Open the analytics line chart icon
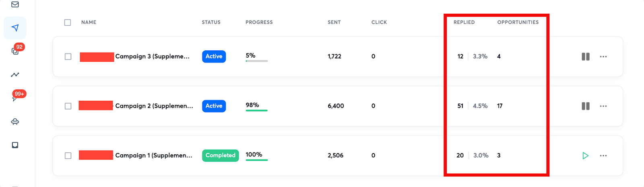 click(15, 75)
